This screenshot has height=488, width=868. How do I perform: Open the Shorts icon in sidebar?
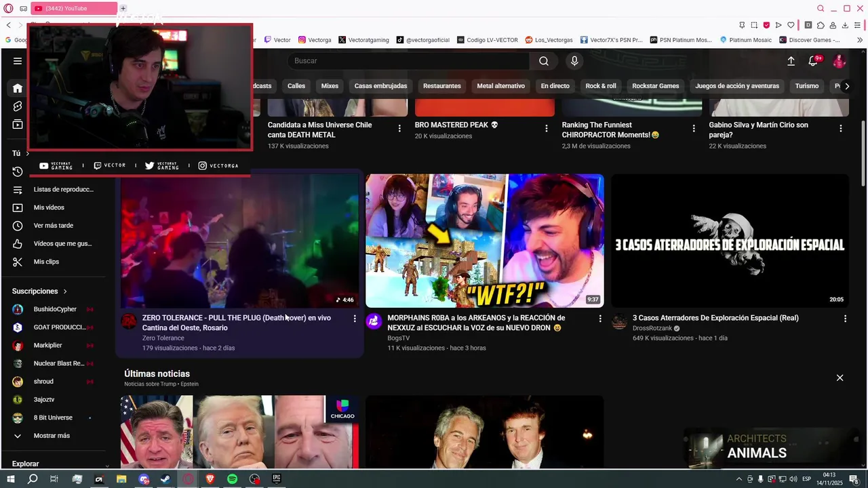click(x=18, y=106)
